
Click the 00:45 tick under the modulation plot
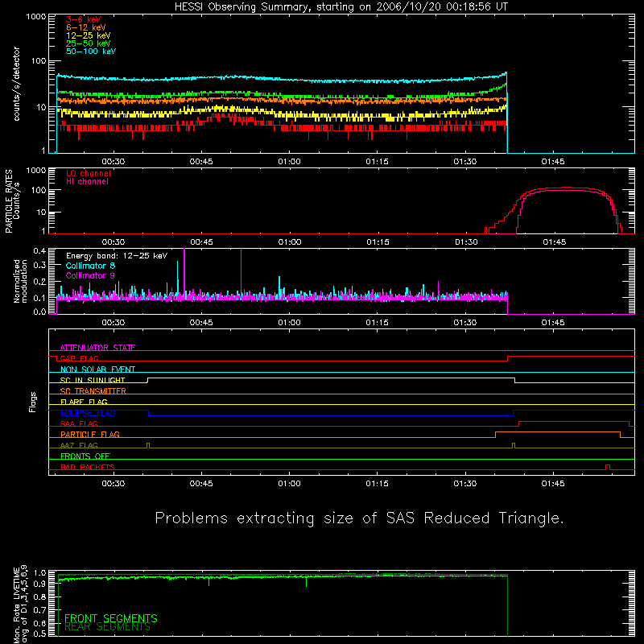pyautogui.click(x=201, y=323)
